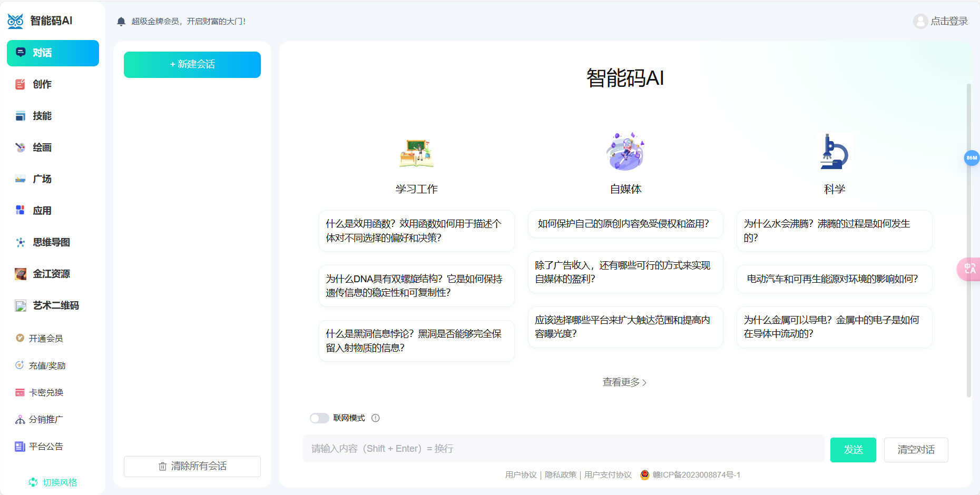This screenshot has height=495, width=980.
Task: Open the 艺术二维码 art QR code tool
Action: pyautogui.click(x=53, y=305)
